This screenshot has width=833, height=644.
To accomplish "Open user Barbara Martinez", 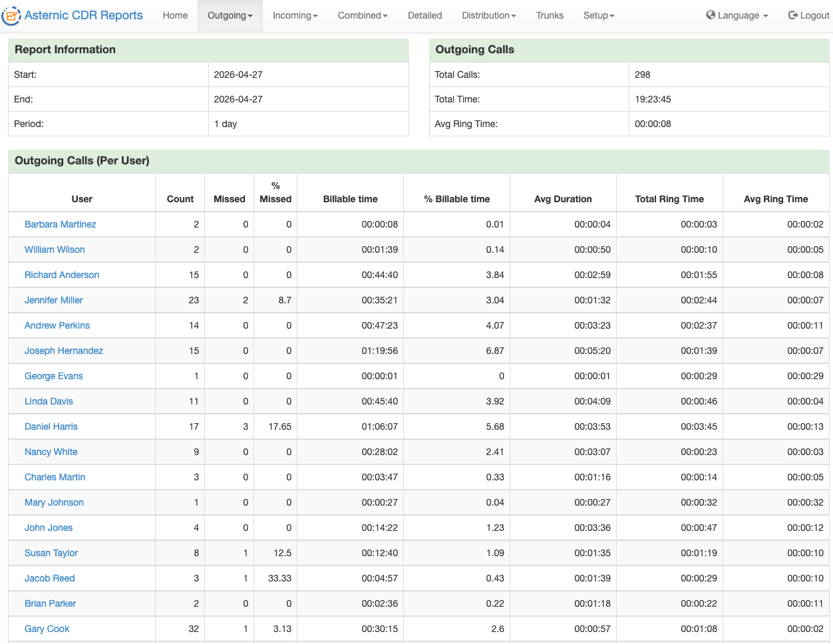I will click(x=60, y=224).
